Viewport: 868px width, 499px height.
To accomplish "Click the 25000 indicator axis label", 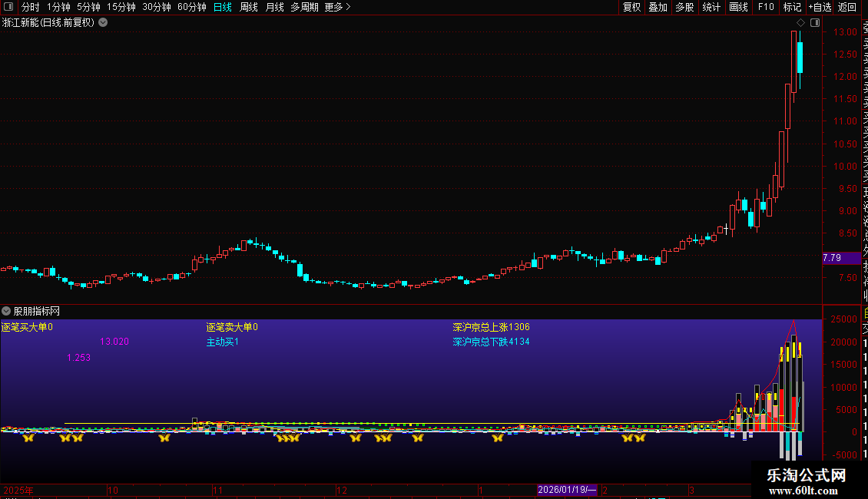I will point(843,319).
